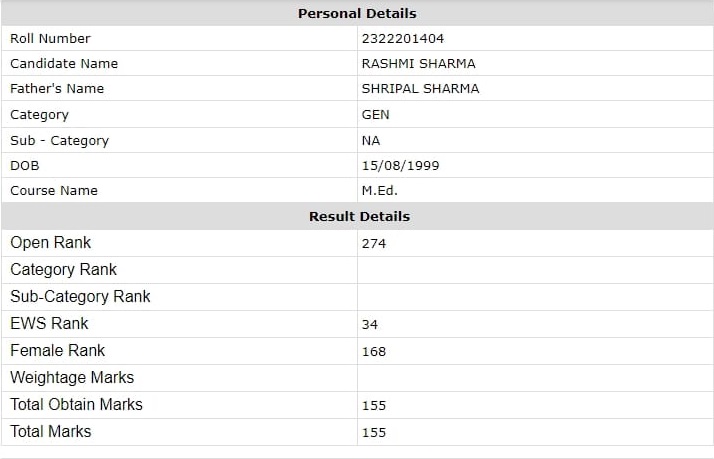Click the Open Rank value 274
This screenshot has height=459, width=714.
(x=373, y=244)
